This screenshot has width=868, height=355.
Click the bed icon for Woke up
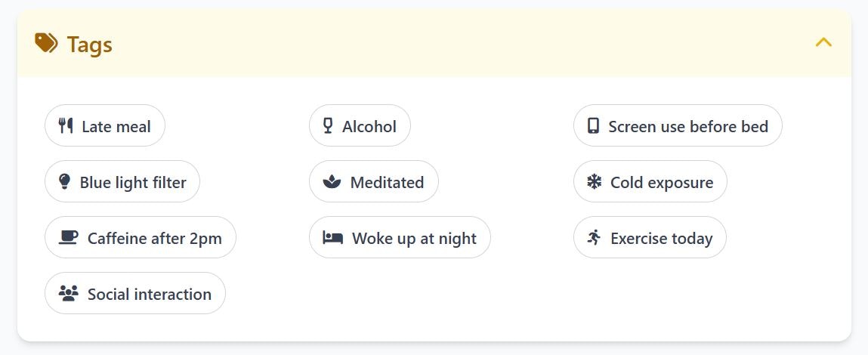pos(332,238)
